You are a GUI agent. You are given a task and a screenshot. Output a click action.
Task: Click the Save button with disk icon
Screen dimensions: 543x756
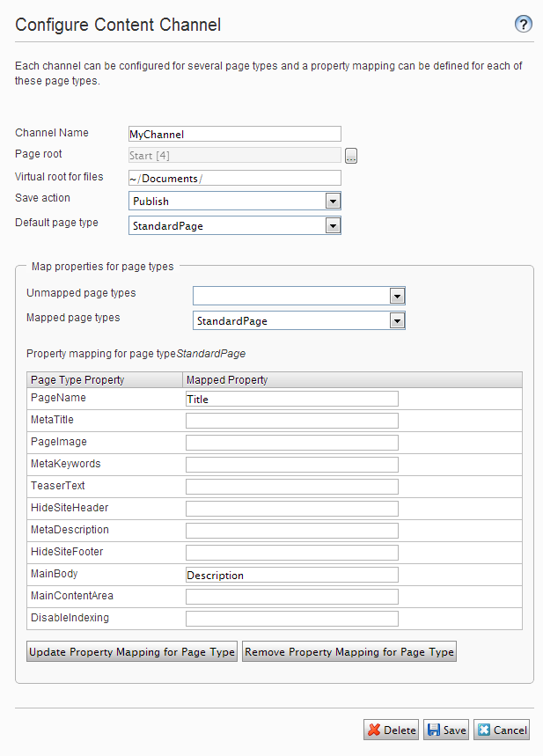coord(446,730)
